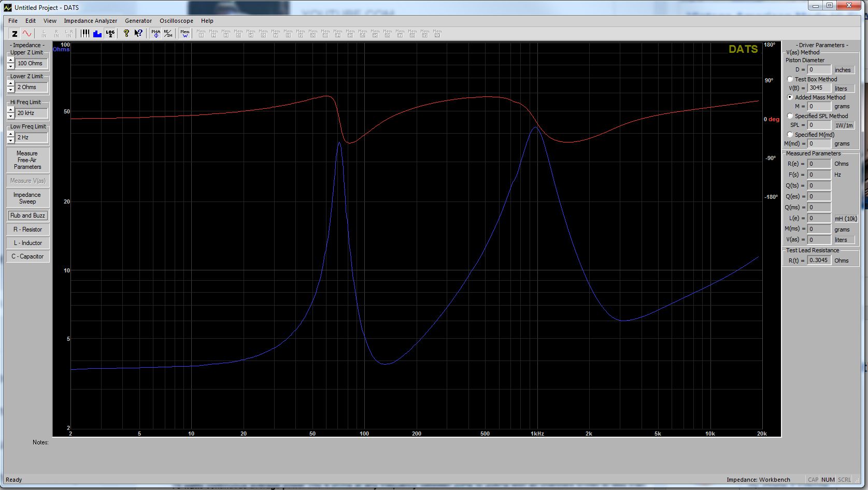
Task: Click the R - Resistor button
Action: click(x=27, y=229)
